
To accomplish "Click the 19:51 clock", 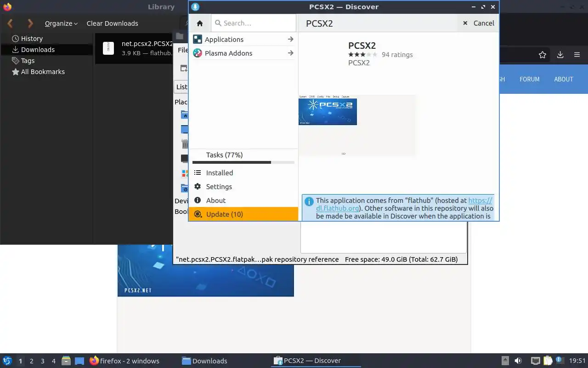I will pyautogui.click(x=577, y=361).
